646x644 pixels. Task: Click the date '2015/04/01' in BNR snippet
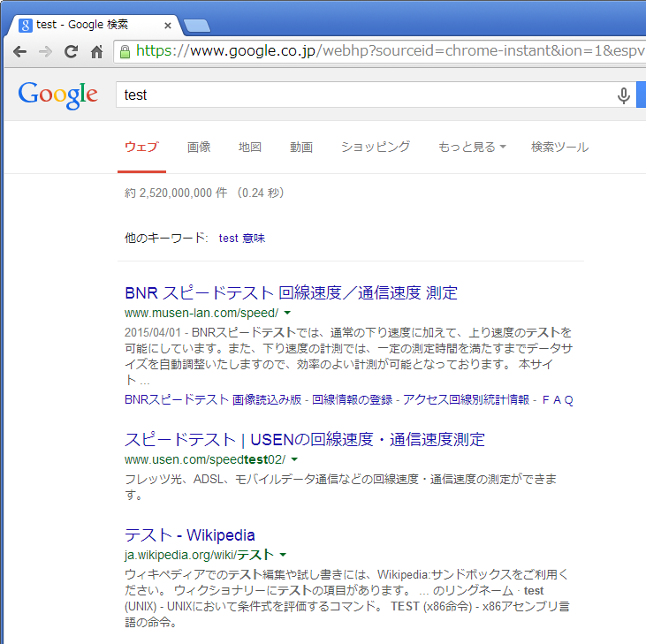tap(152, 332)
